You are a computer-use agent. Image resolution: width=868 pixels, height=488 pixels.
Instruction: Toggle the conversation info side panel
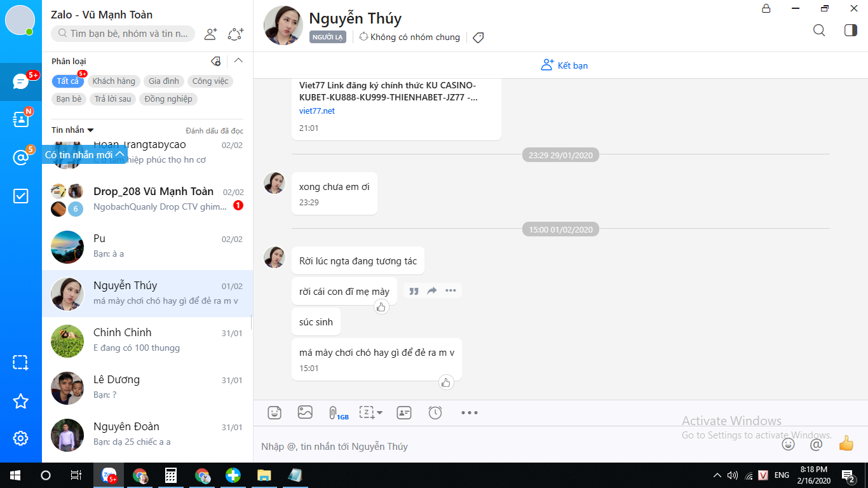tap(851, 30)
